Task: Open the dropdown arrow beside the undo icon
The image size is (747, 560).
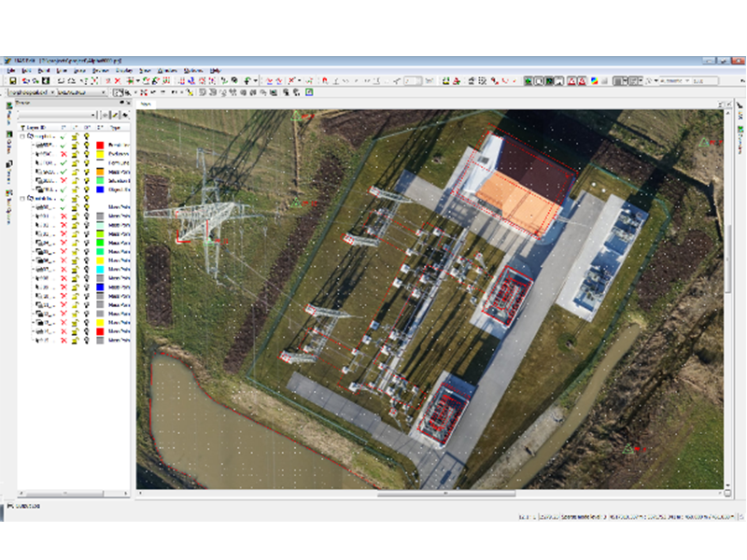Action: [x=255, y=81]
